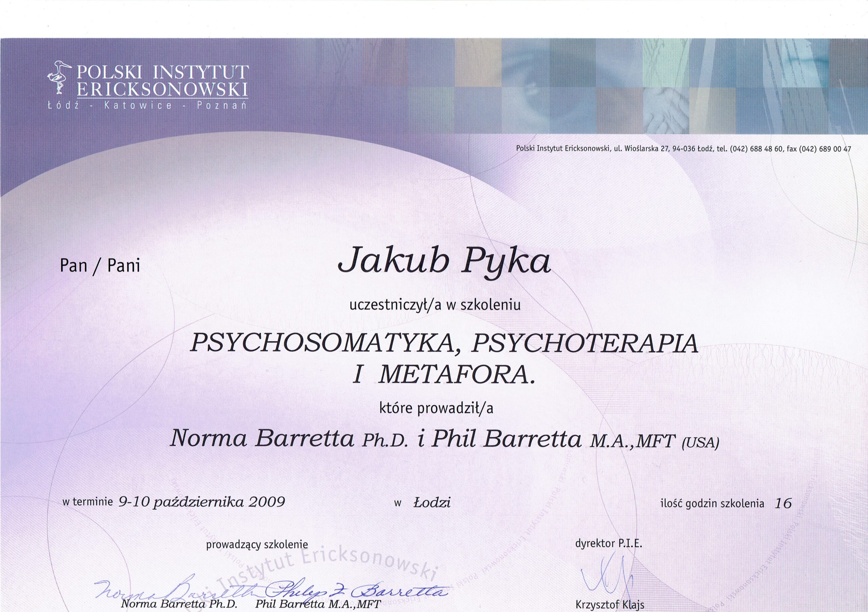Image resolution: width=868 pixels, height=612 pixels.
Task: Click the dyrektor P.I.E. label
Action: click(x=609, y=544)
